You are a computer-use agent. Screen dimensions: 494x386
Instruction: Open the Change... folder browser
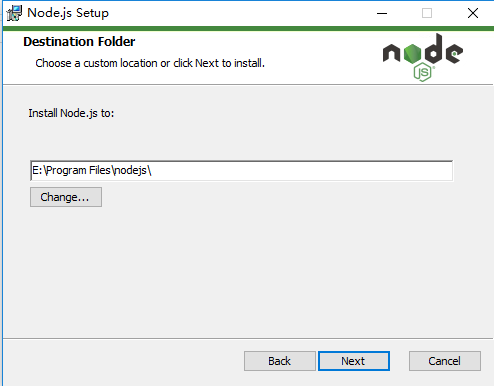pyautogui.click(x=66, y=197)
